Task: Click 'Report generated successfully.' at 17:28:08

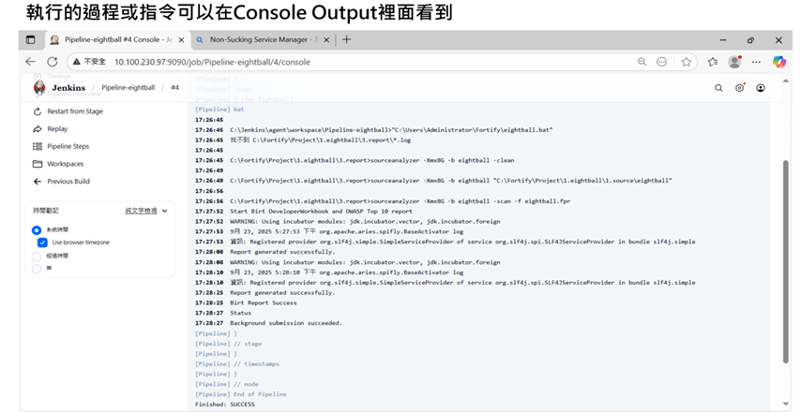Action: pos(282,252)
